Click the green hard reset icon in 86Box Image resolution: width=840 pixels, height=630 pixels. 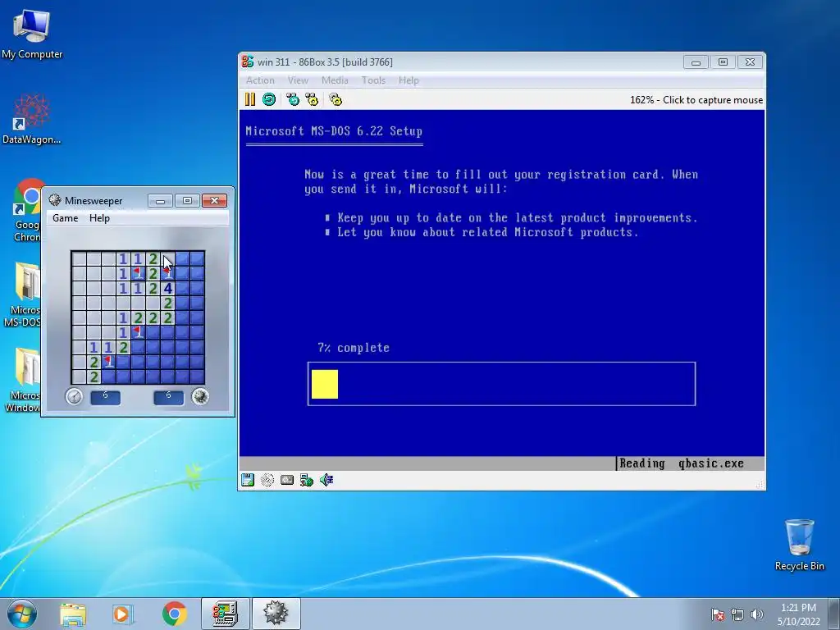click(x=269, y=99)
